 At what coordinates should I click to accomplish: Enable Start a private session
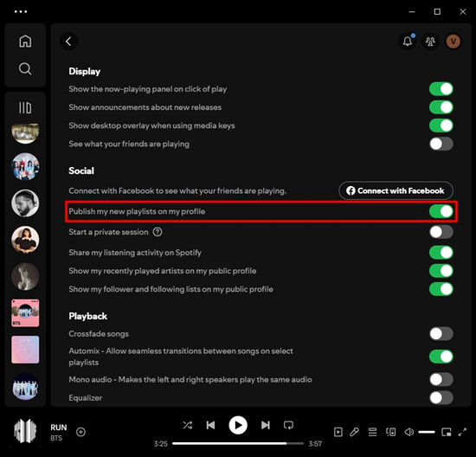click(x=441, y=232)
